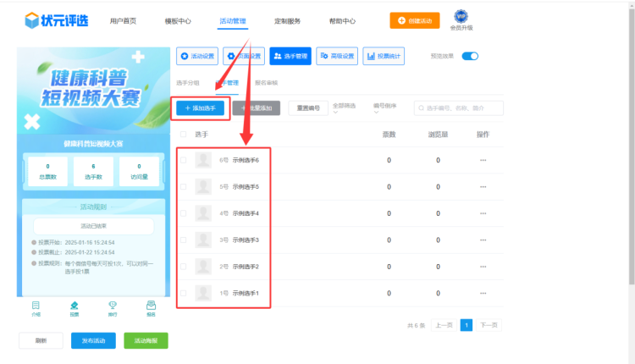
Task: Toggle the 预览效果 switch
Action: 470,57
